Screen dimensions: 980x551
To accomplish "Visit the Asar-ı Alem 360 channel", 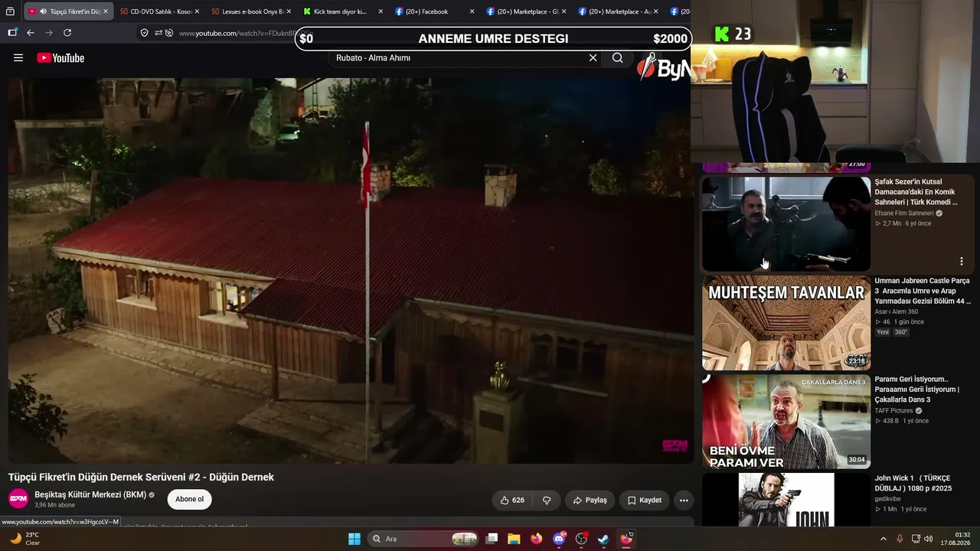I will 897,311.
